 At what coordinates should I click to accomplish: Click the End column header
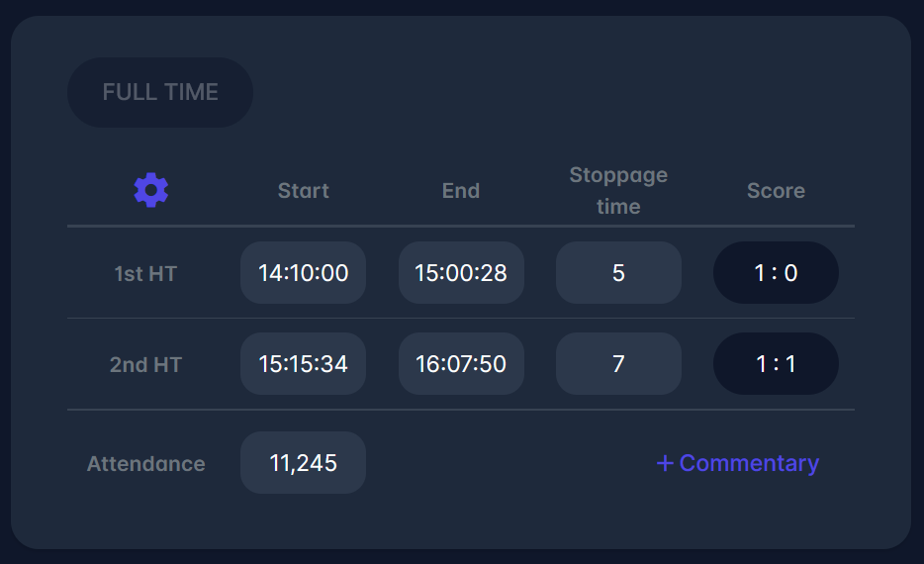(x=461, y=191)
